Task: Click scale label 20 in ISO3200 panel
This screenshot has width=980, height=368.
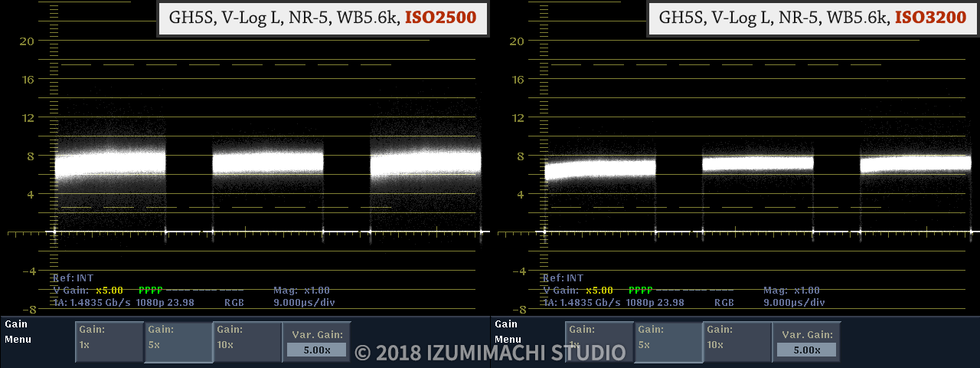Action: [517, 41]
